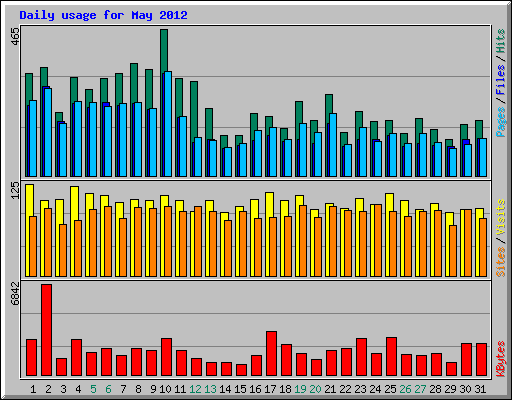Click the "Daily usage for May 2012" title
Viewport: 512px width, 400px height.
103,15
